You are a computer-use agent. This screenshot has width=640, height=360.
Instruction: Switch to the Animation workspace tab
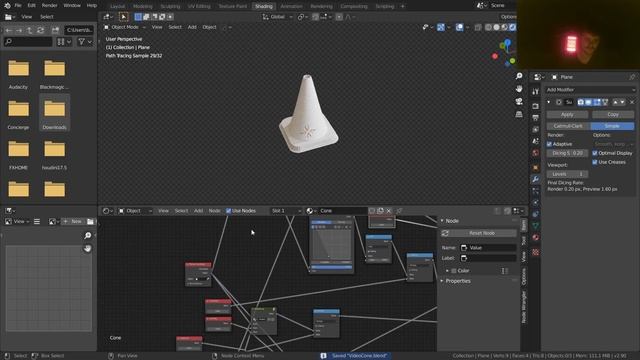pyautogui.click(x=291, y=6)
